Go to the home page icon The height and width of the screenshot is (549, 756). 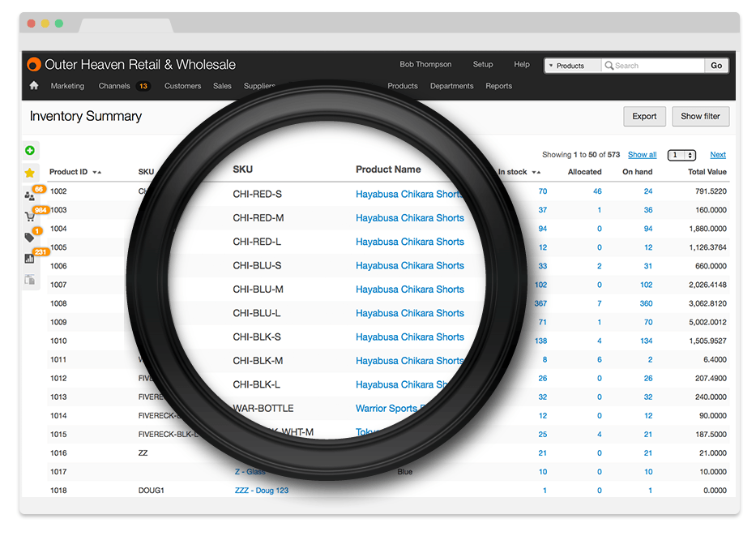(x=34, y=85)
